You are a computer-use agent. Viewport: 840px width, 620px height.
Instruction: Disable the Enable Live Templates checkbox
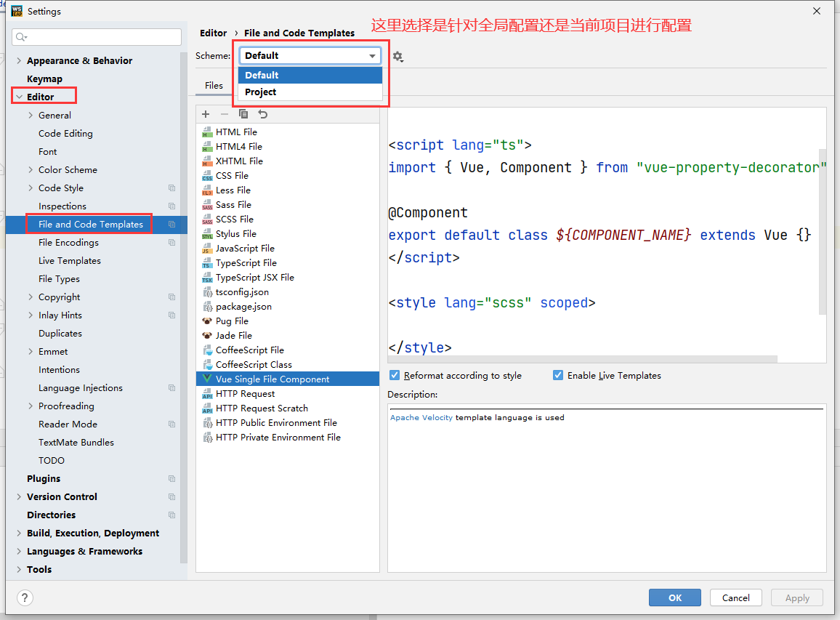(558, 376)
